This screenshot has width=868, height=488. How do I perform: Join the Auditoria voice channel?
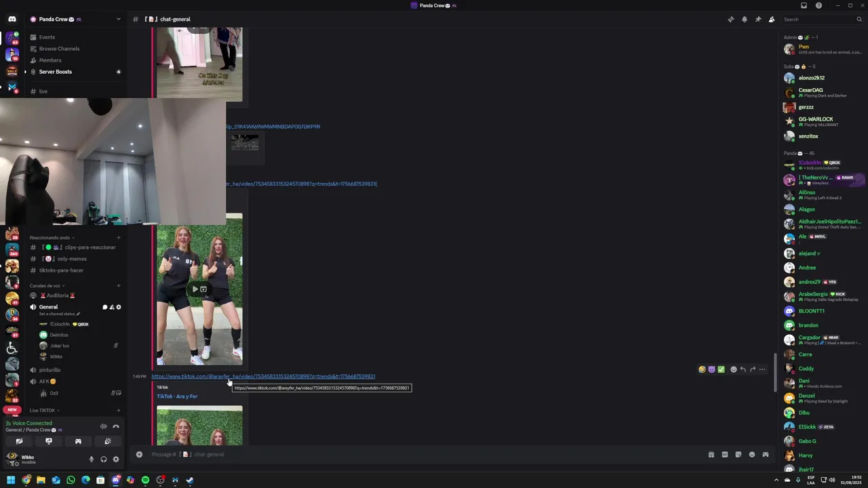(75, 296)
